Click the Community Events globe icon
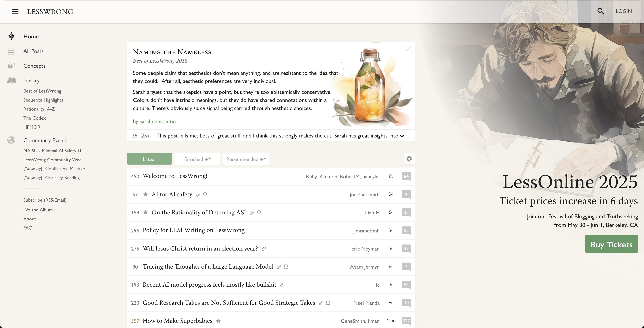Screen dimensions: 644x328 click(11, 140)
